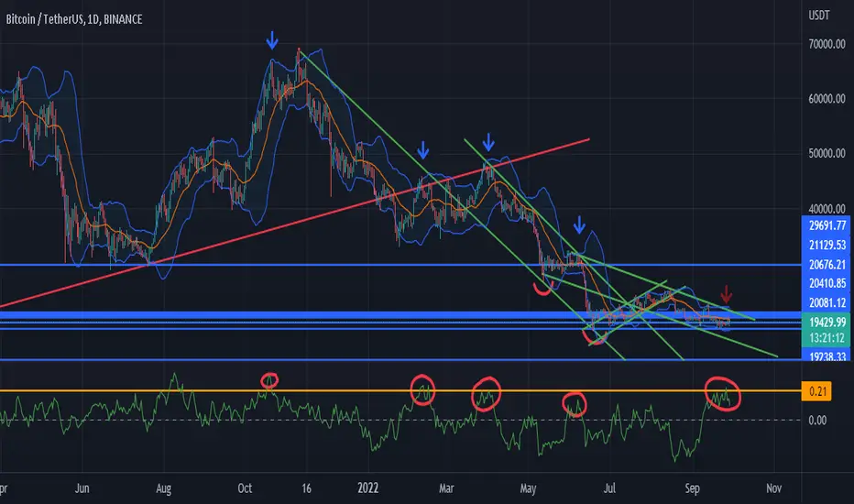Click the Nov label on time axis

(773, 488)
